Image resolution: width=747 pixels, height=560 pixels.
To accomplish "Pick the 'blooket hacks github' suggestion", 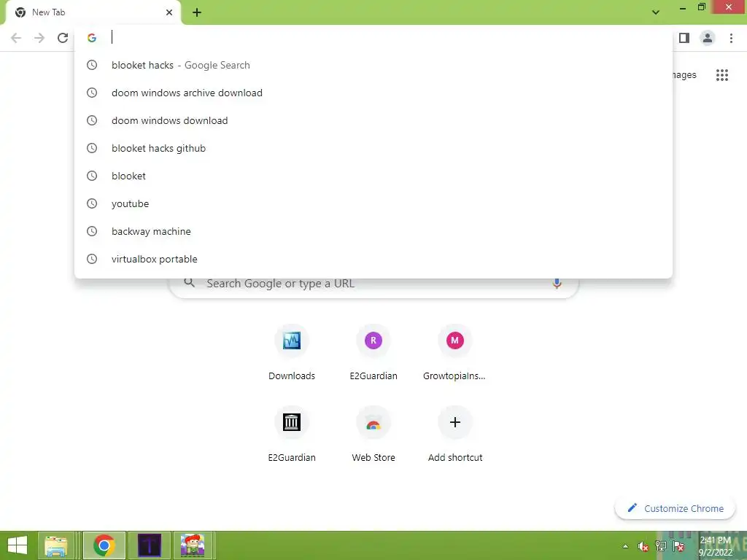I will [x=373, y=148].
